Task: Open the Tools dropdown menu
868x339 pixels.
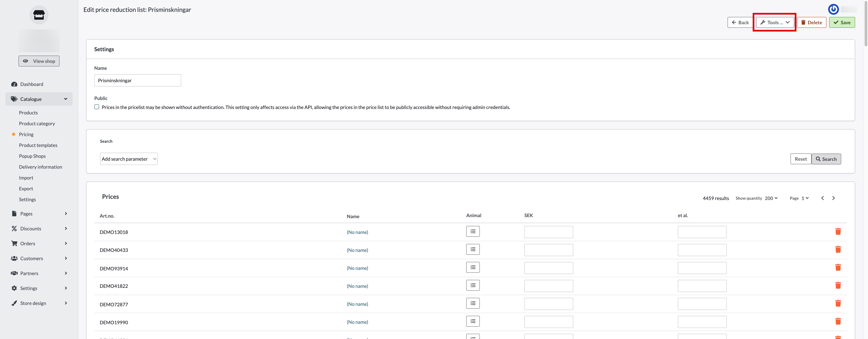Action: (775, 23)
